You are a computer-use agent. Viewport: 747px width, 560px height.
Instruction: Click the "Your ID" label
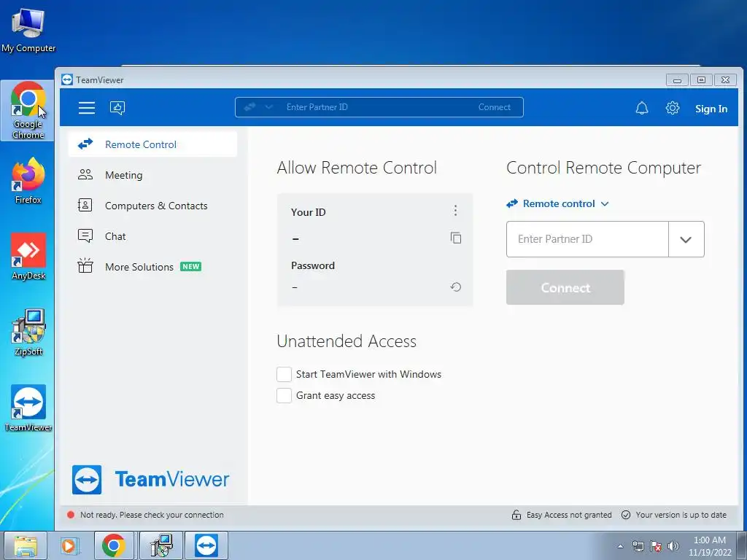(309, 212)
